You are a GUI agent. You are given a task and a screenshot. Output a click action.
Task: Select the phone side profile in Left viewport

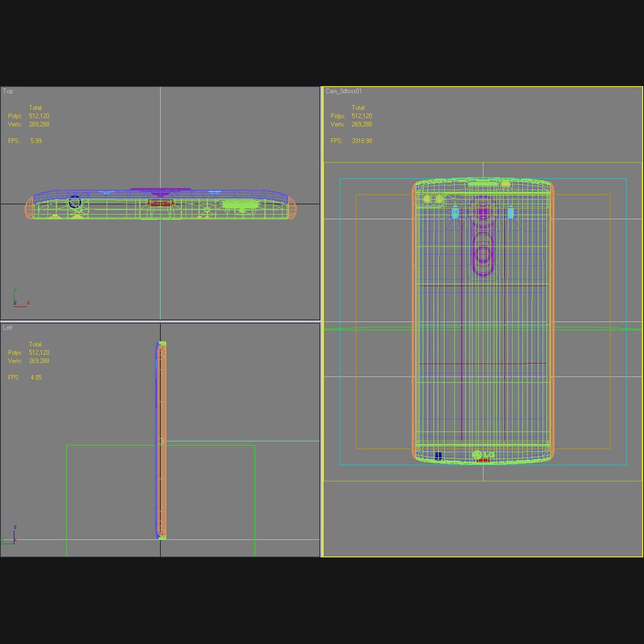[161, 440]
